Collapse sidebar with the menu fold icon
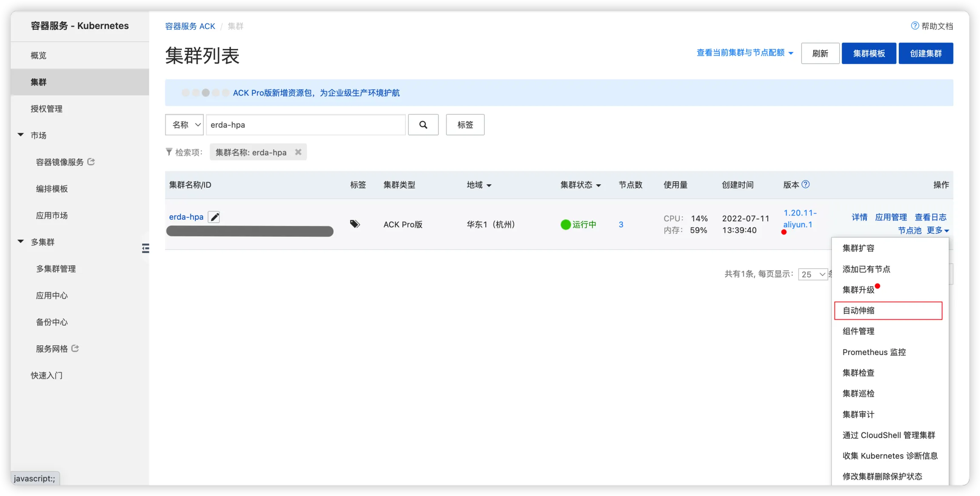This screenshot has height=496, width=980. (145, 248)
